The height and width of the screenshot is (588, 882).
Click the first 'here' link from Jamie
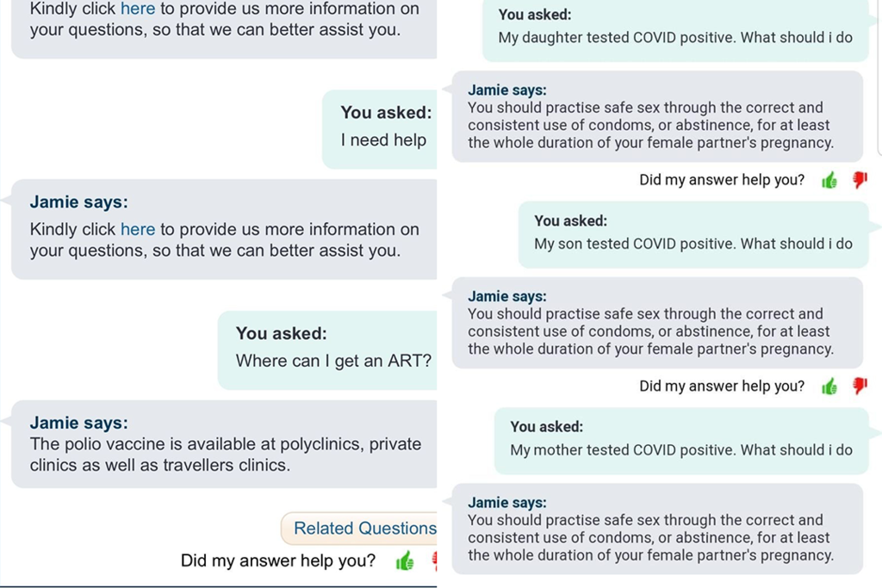pos(137,9)
